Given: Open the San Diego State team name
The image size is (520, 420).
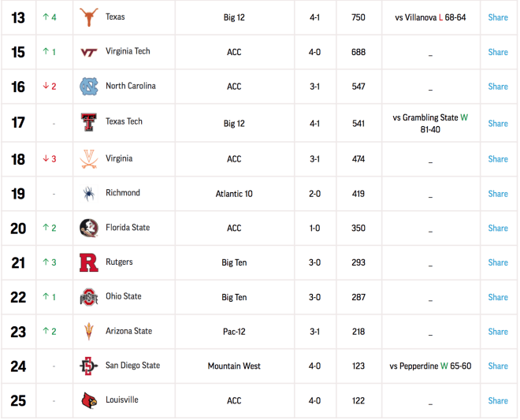Looking at the screenshot, I should click(x=132, y=366).
